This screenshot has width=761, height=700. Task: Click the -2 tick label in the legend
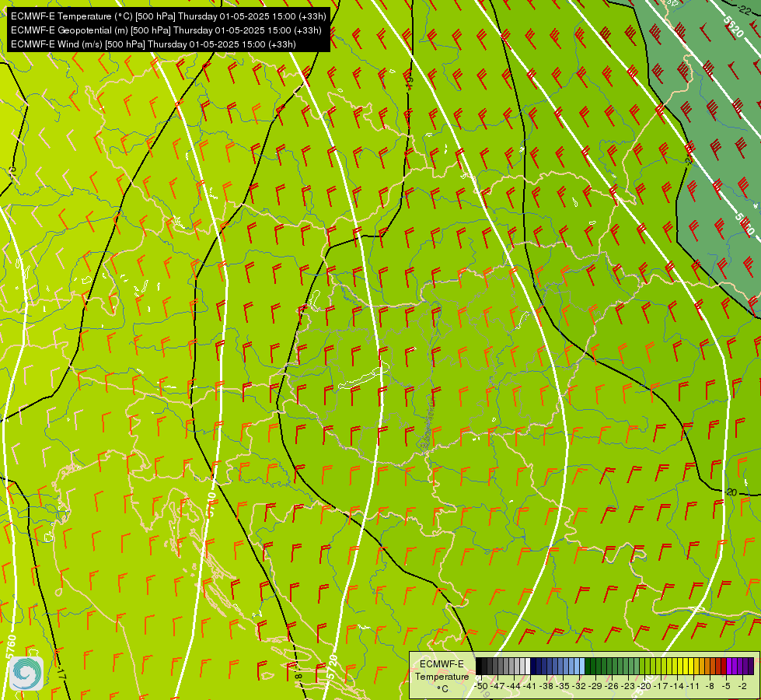coord(742,686)
